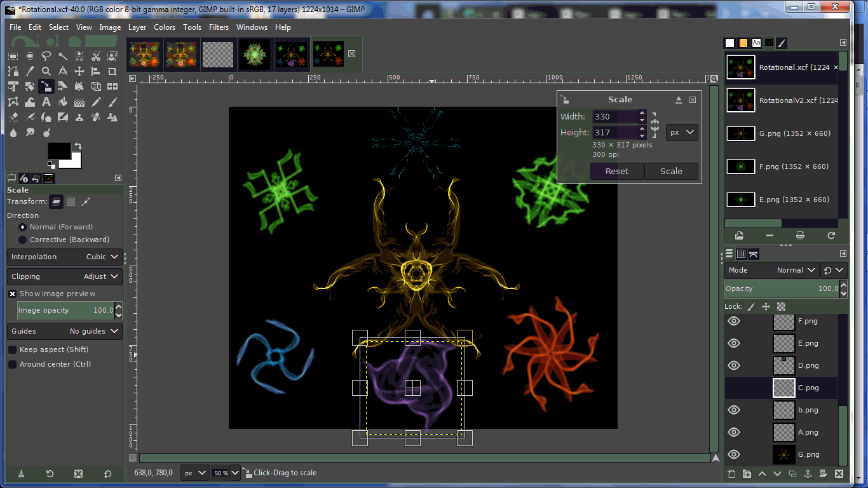Select Corrective (Backward) direction
868x488 pixels.
23,240
